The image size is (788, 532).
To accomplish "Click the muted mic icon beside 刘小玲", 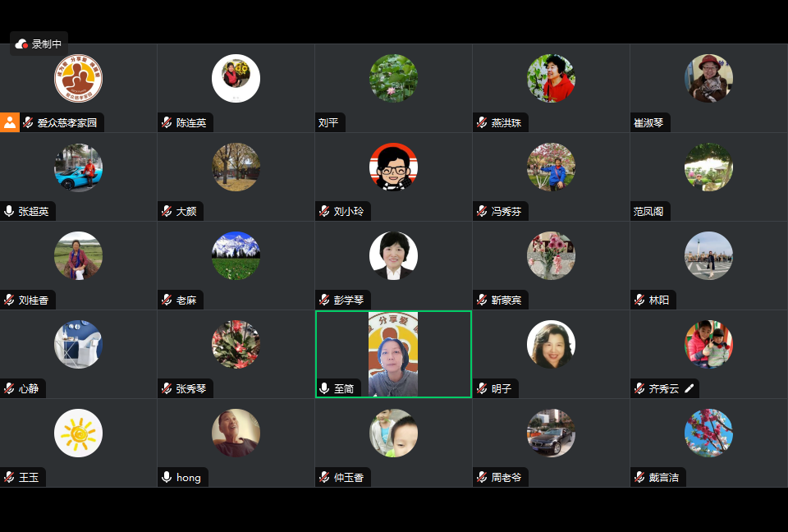I will [324, 211].
